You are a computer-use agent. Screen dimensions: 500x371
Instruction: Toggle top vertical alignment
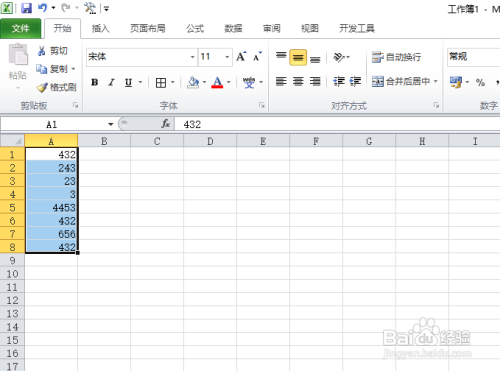281,57
